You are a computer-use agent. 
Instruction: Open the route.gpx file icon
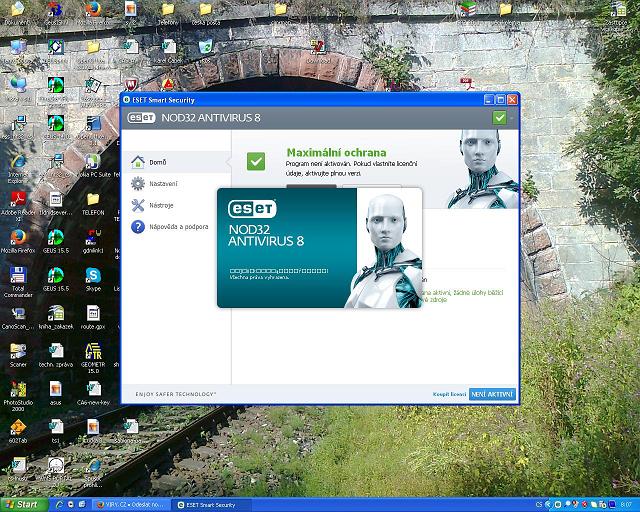point(93,318)
